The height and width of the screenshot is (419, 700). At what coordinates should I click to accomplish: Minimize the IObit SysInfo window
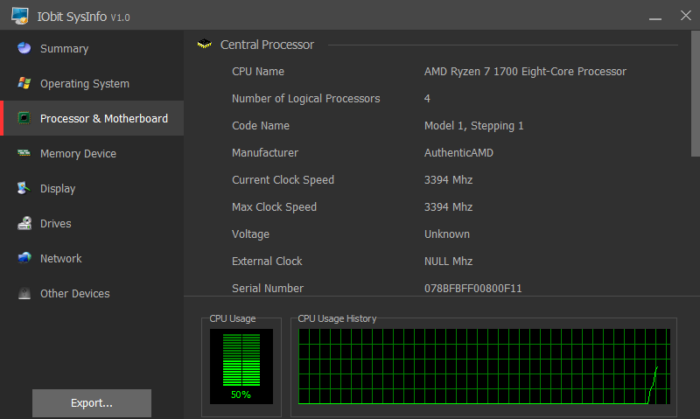click(x=655, y=17)
